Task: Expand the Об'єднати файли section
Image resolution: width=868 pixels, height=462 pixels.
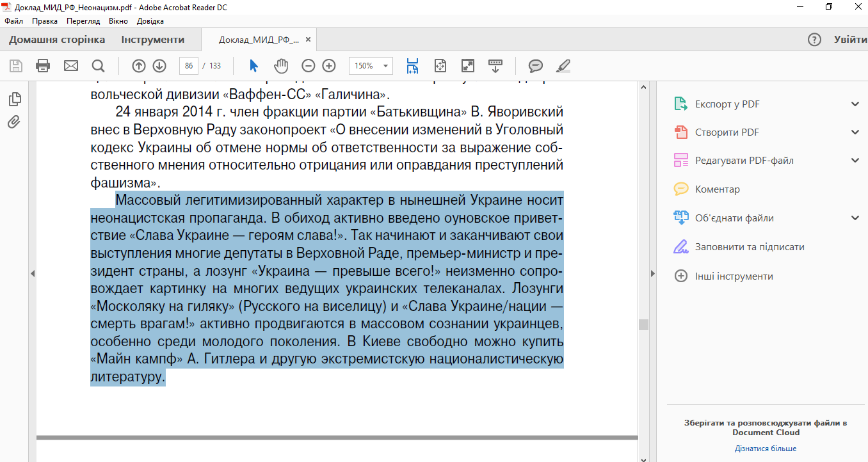Action: click(x=855, y=218)
